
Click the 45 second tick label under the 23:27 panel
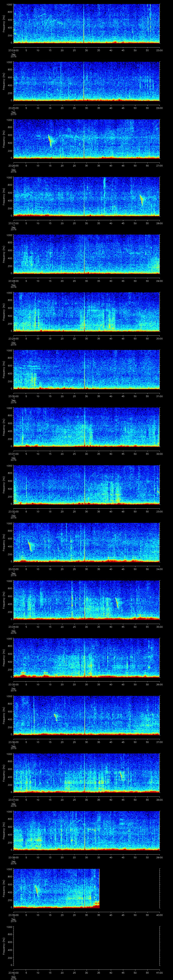(123, 223)
